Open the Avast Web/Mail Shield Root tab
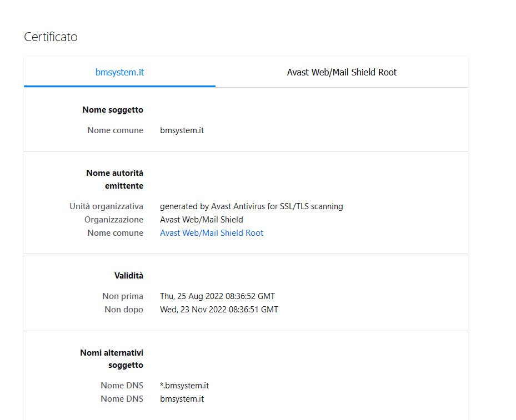 pyautogui.click(x=342, y=72)
